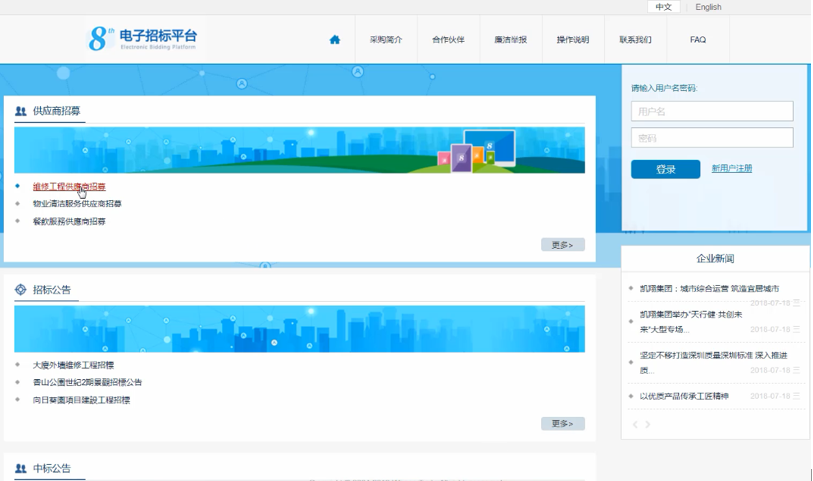This screenshot has width=813, height=481.
Task: Click the 供应商招募 section people icon
Action: pyautogui.click(x=20, y=111)
